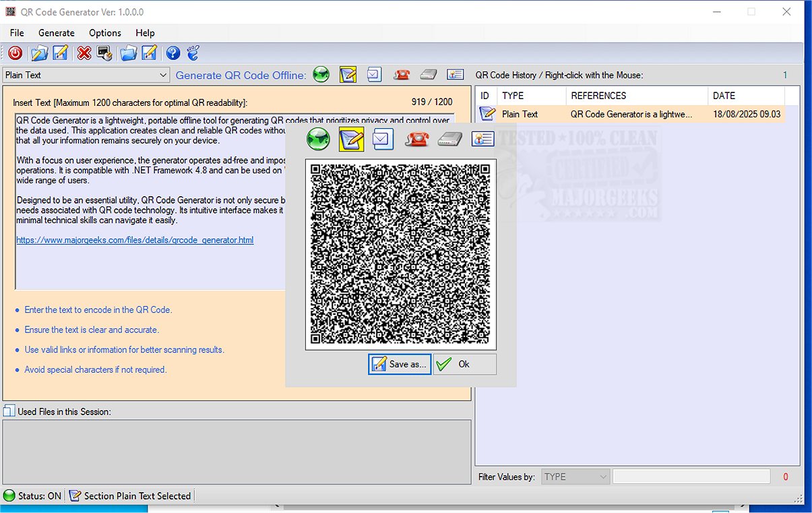812x513 pixels.
Task: Click 'Avoid special characters if not required.' tip
Action: tap(96, 369)
